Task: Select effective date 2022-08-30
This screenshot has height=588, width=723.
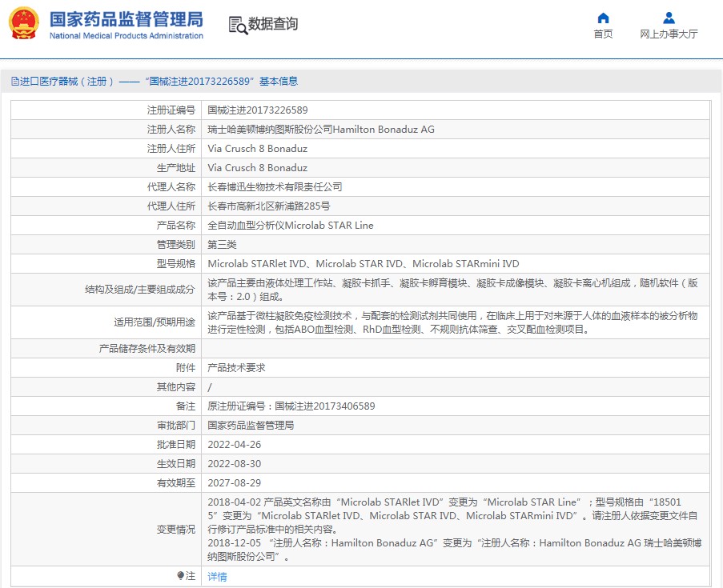Action: [x=235, y=465]
